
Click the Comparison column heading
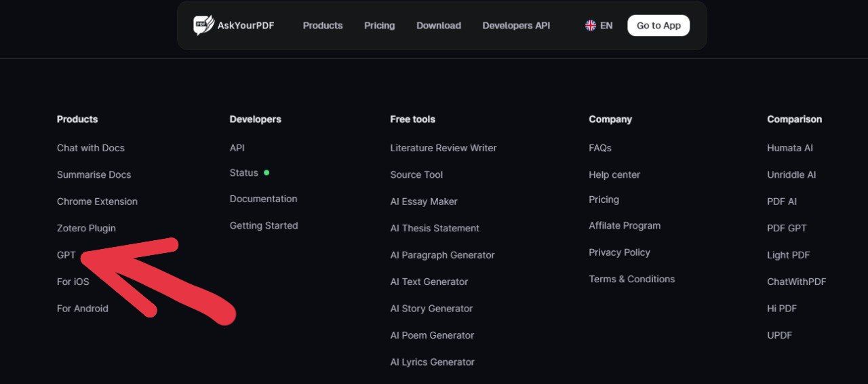794,119
